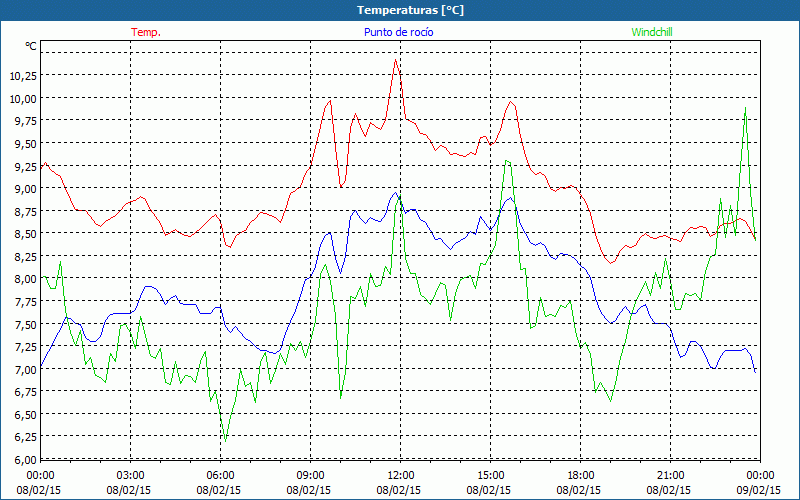The height and width of the screenshot is (500, 800).
Task: Click the 7,00 y-axis value
Action: click(26, 369)
